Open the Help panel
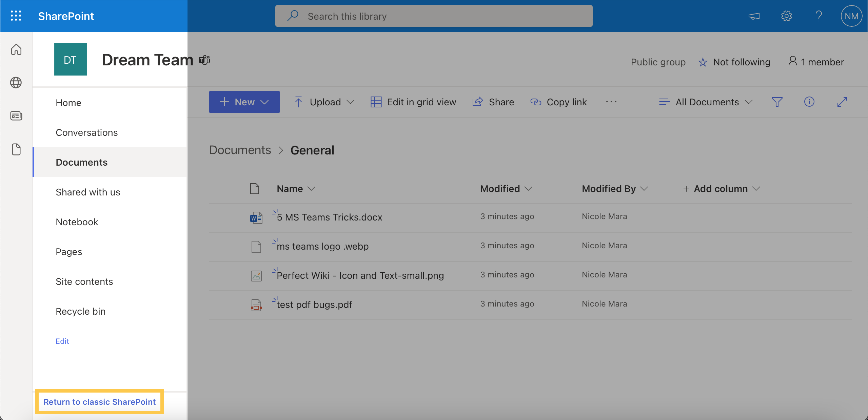 pos(819,16)
